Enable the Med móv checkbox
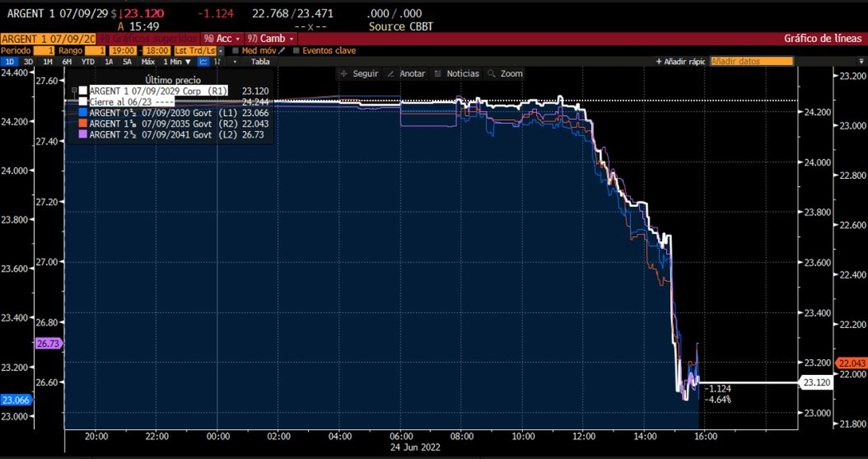 pos(236,51)
